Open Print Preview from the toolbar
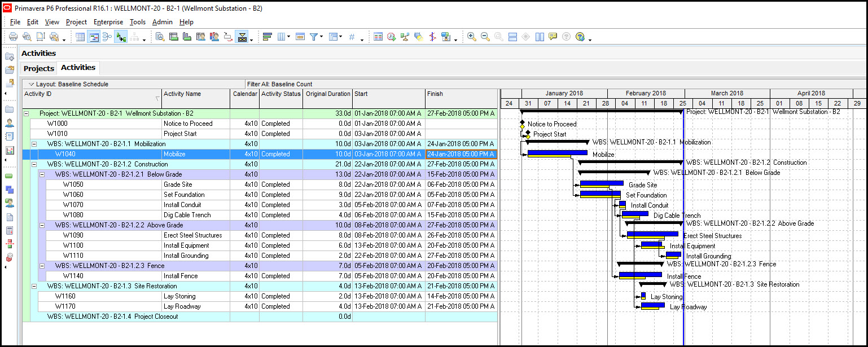This screenshot has height=347, width=868. 27,37
